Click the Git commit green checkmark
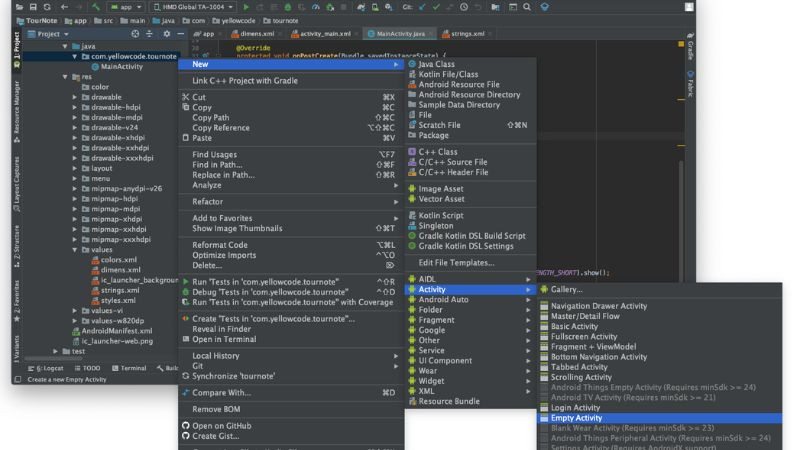 tap(436, 7)
